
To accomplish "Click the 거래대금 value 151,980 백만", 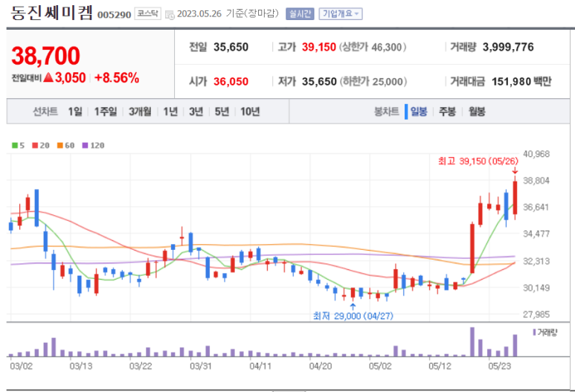I will coord(521,81).
